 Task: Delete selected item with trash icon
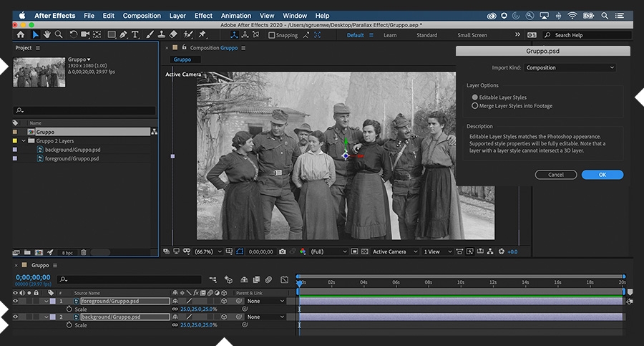click(x=84, y=252)
